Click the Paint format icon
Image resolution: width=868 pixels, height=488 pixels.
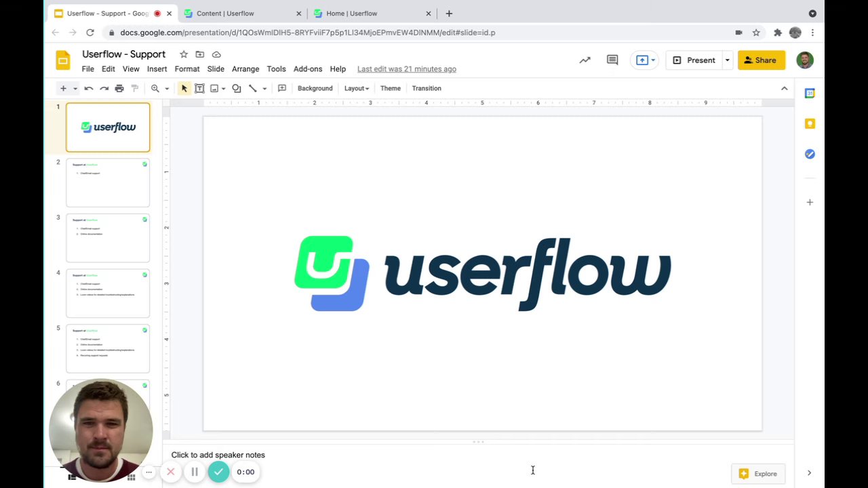[x=135, y=88]
